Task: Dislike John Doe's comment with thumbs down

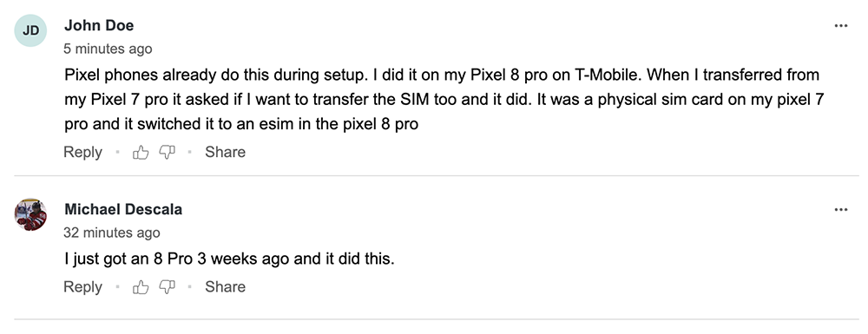Action: [x=168, y=152]
